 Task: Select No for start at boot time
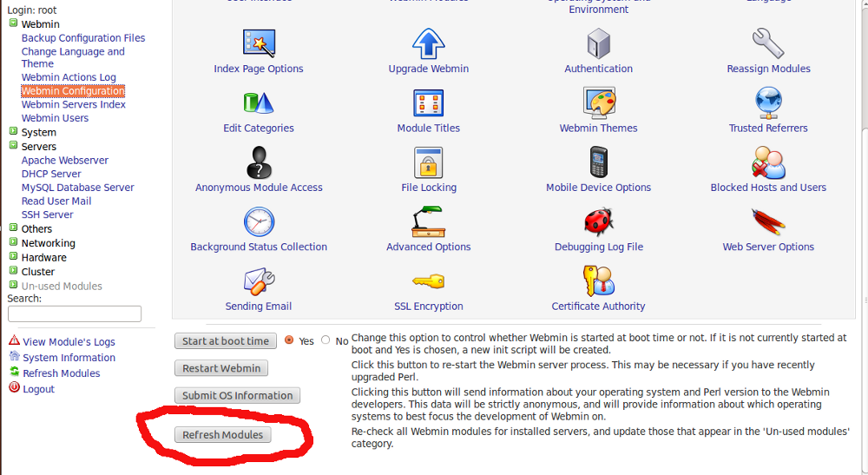point(325,340)
